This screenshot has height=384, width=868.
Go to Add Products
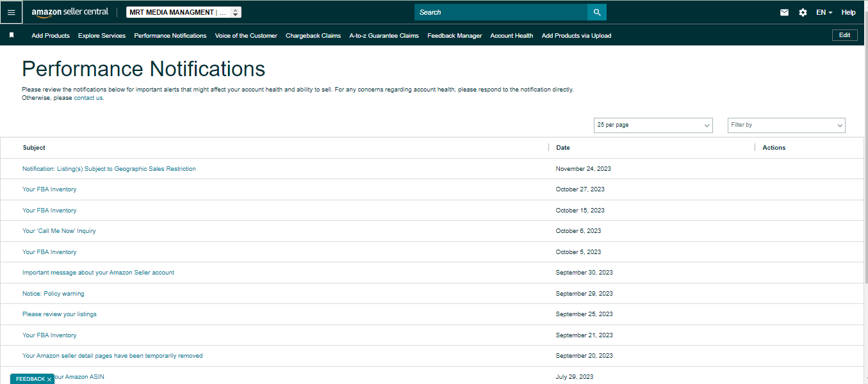51,36
